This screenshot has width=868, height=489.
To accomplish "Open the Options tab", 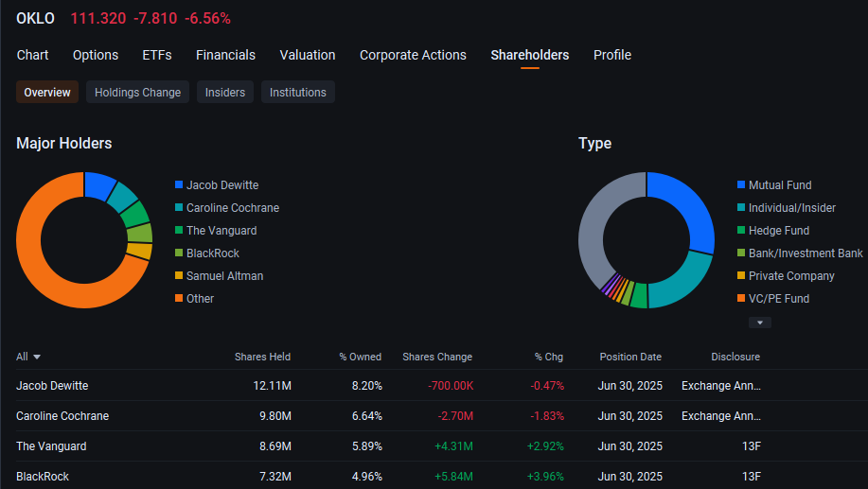I will [x=96, y=55].
